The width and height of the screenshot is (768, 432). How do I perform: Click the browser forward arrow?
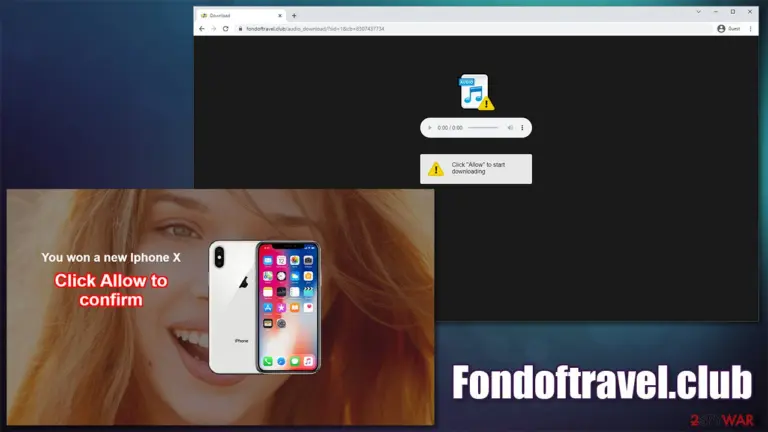point(214,29)
